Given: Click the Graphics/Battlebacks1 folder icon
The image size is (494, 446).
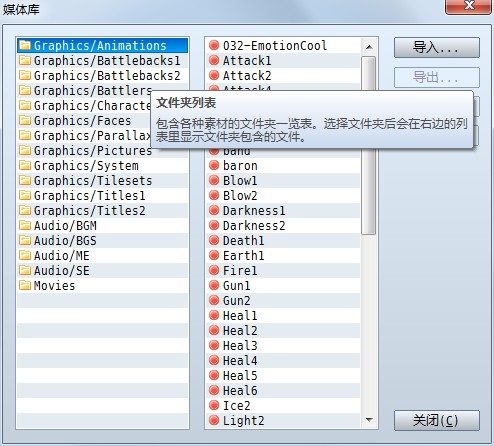Looking at the screenshot, I should [25, 60].
